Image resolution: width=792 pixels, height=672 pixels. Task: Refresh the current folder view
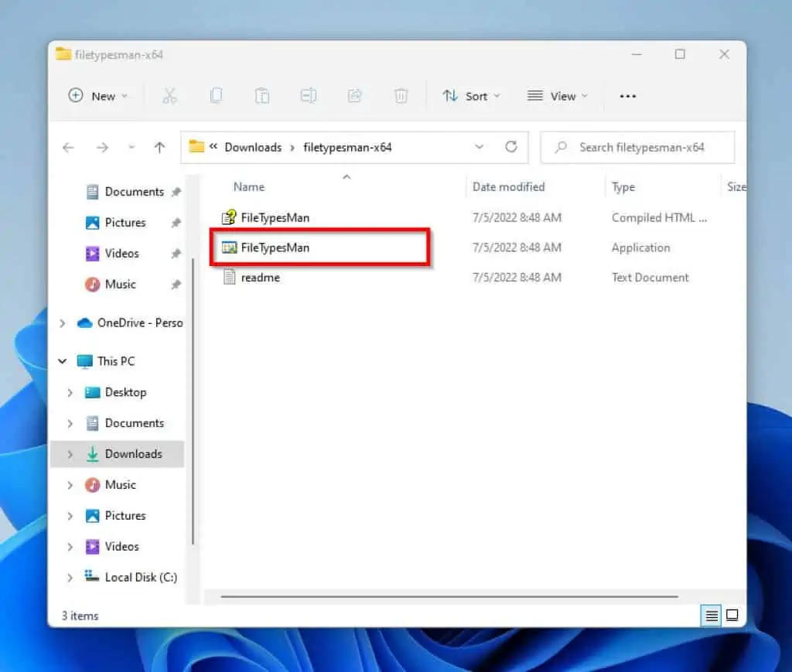click(x=510, y=147)
